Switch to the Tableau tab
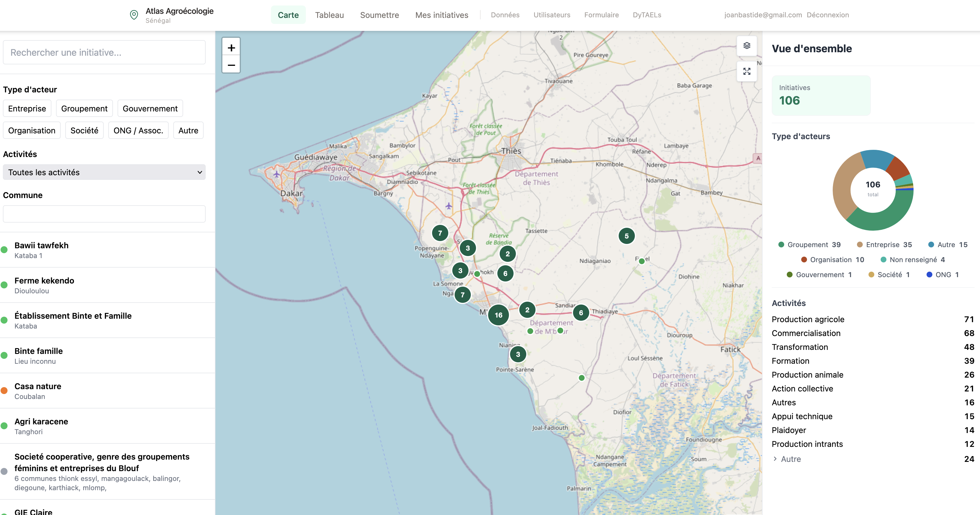Screen dimensions: 980x515 [x=329, y=15]
